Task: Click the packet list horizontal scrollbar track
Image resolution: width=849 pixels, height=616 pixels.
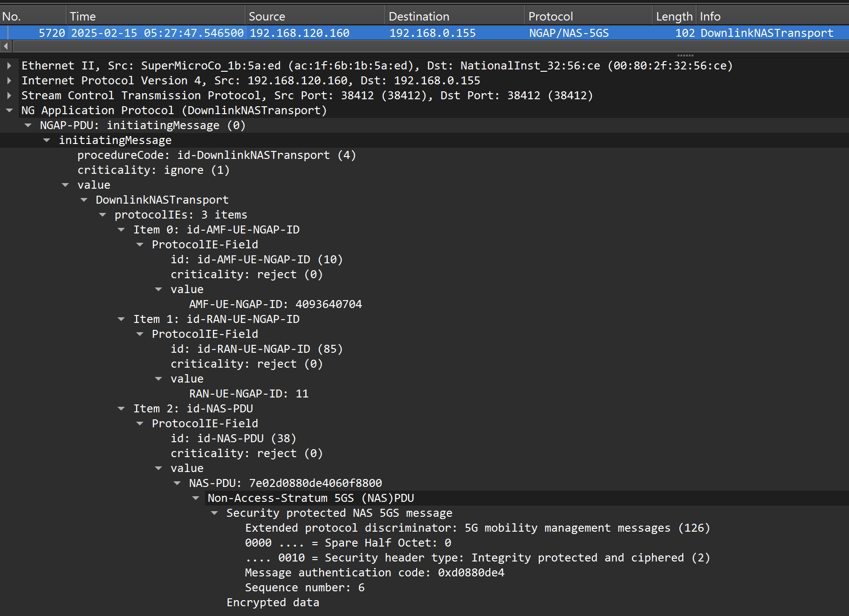Action: pyautogui.click(x=431, y=46)
